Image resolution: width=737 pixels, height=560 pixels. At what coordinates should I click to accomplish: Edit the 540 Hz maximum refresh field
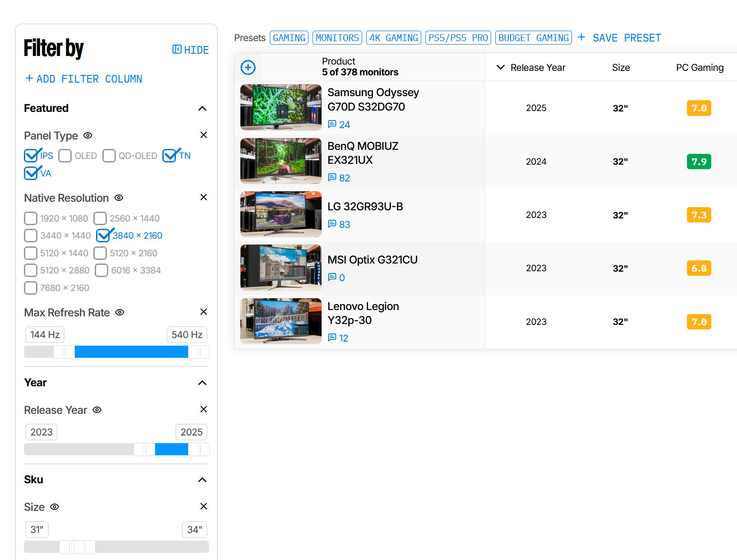[x=187, y=335]
